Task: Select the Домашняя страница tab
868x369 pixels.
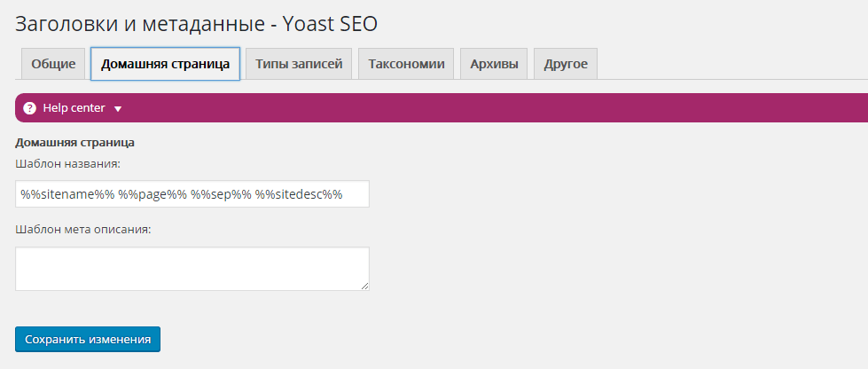Action: coord(165,64)
